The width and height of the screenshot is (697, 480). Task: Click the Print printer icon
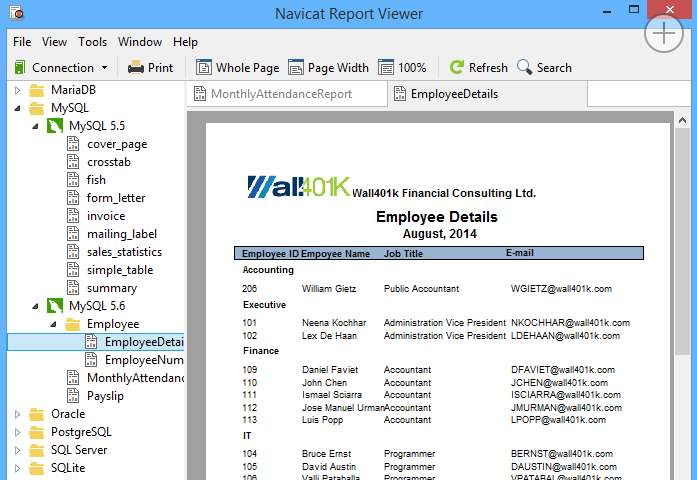tap(136, 68)
